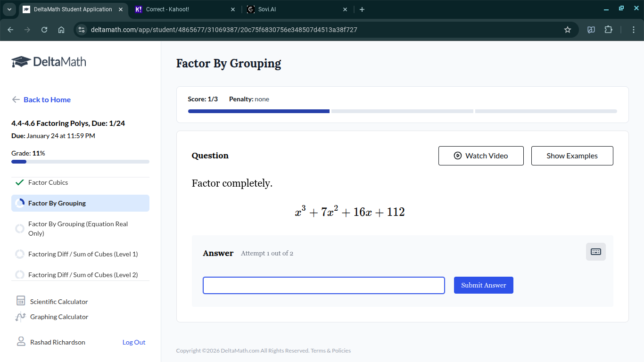The height and width of the screenshot is (362, 644).
Task: Focus the answer input field
Action: pyautogui.click(x=324, y=285)
